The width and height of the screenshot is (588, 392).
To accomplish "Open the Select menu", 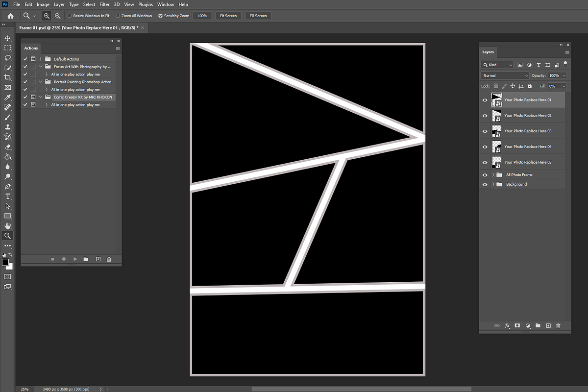I will [x=89, y=4].
